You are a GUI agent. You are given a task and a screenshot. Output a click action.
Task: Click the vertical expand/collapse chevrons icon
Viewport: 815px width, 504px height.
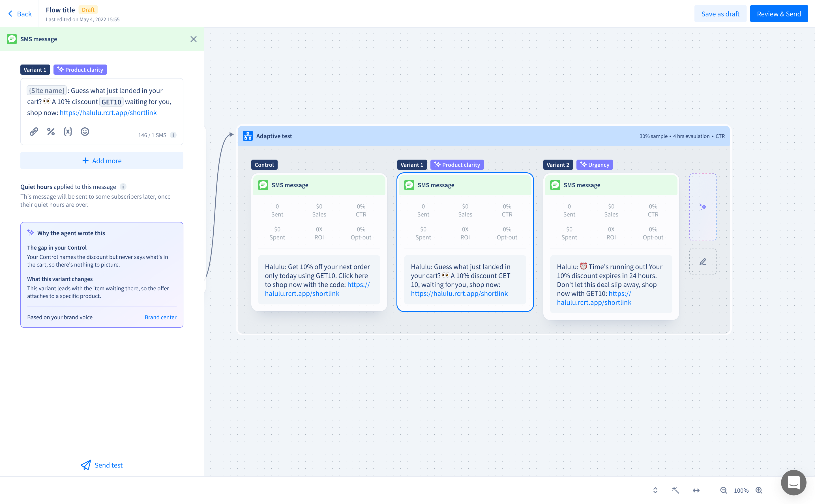[x=655, y=490]
